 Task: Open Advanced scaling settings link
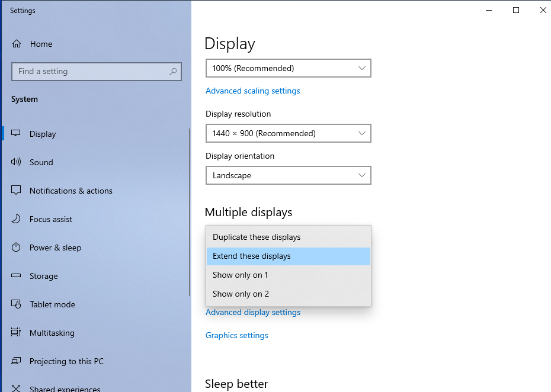[252, 91]
